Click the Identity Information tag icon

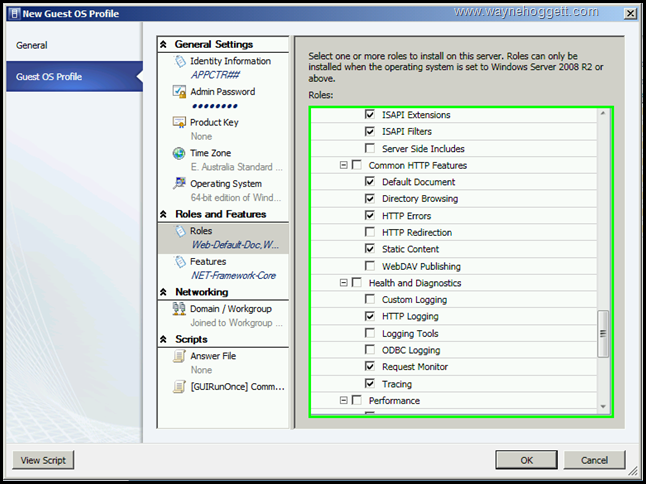[180, 61]
